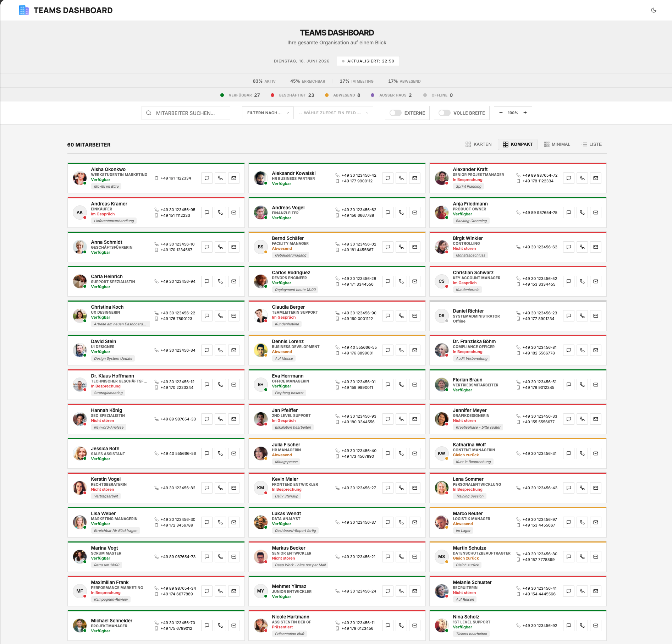Image resolution: width=672 pixels, height=644 pixels.
Task: Increase zoom with plus button
Action: point(525,113)
